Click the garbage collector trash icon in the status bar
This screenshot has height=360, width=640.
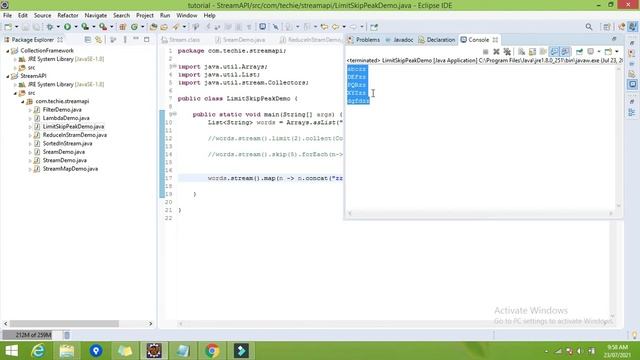(x=67, y=335)
